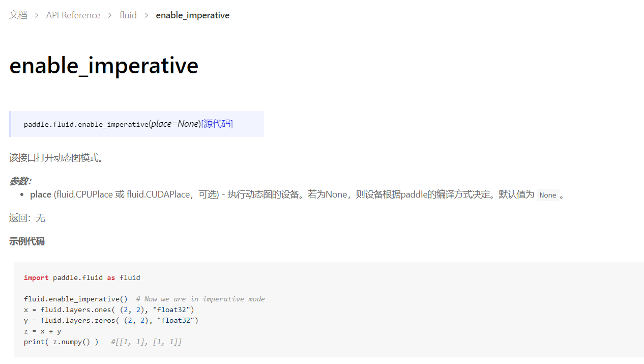Open the [源代码] source code link
Viewport: 644px width, 364px height.
pos(217,124)
